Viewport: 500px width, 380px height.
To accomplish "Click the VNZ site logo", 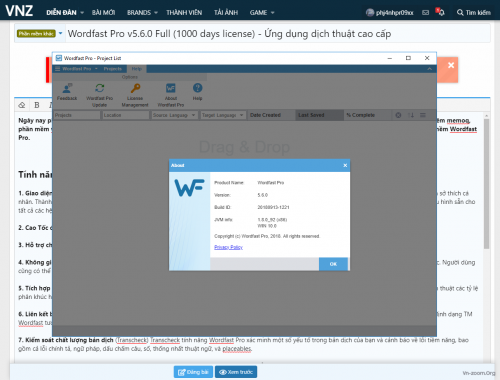I will tap(19, 11).
